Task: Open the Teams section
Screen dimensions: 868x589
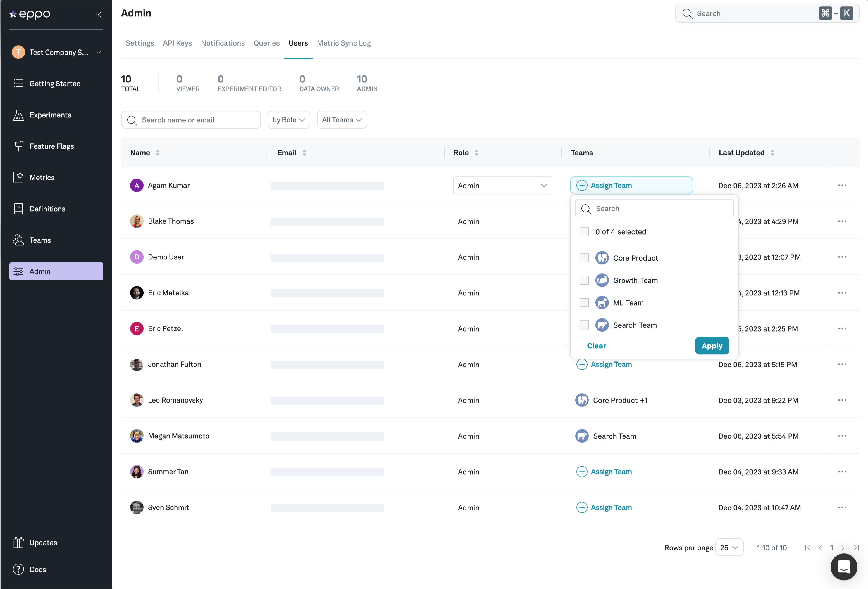Action: pyautogui.click(x=40, y=240)
